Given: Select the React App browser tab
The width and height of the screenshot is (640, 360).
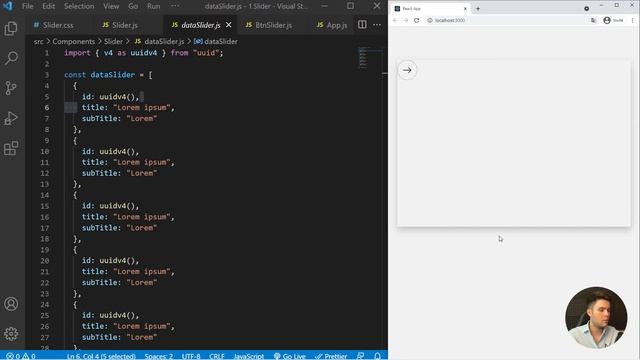Looking at the screenshot, I should click(431, 8).
